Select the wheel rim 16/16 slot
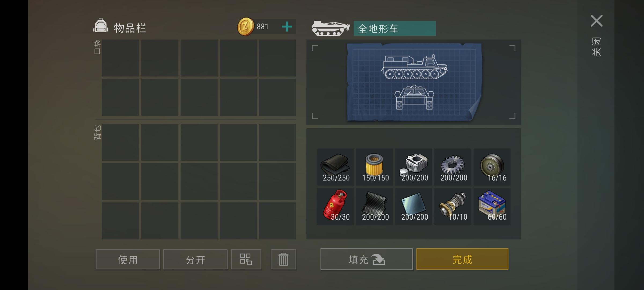This screenshot has height=290, width=644. (x=492, y=167)
